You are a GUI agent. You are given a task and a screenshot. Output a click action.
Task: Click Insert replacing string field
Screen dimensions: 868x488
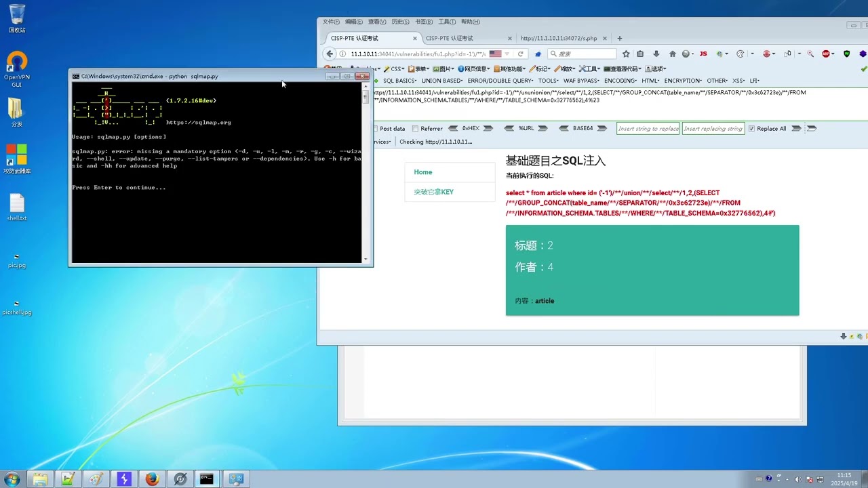713,128
